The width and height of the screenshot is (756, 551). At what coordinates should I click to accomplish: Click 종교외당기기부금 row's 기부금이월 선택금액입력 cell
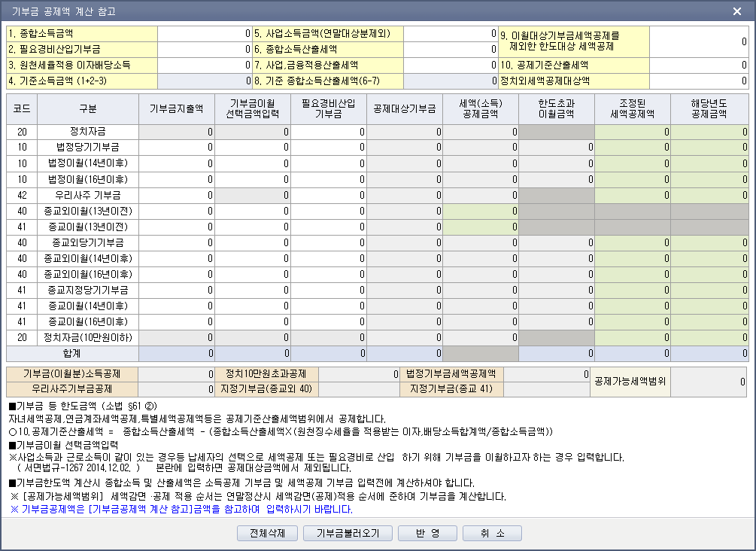253,242
